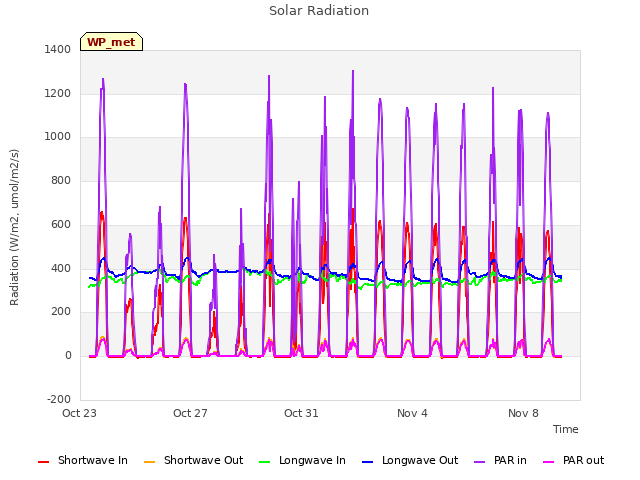Click the blue Longwave Out legend swatch
The width and height of the screenshot is (640, 480).
(x=368, y=462)
